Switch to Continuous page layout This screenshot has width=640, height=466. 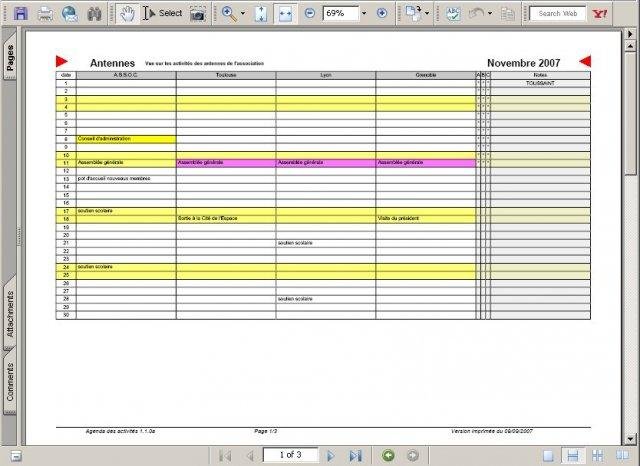coord(573,455)
